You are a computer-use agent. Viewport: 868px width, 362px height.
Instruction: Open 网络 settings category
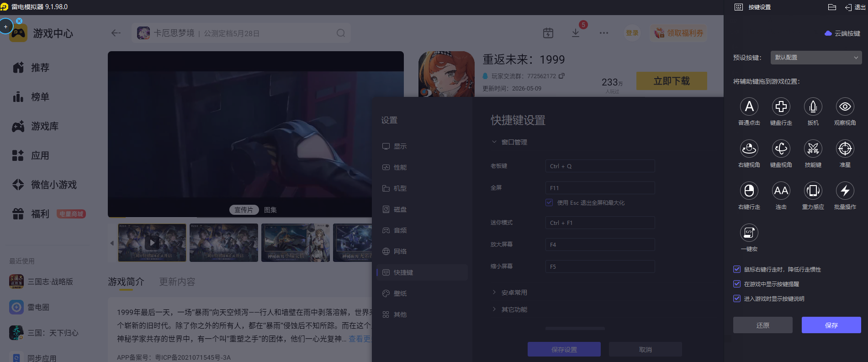click(x=422, y=251)
